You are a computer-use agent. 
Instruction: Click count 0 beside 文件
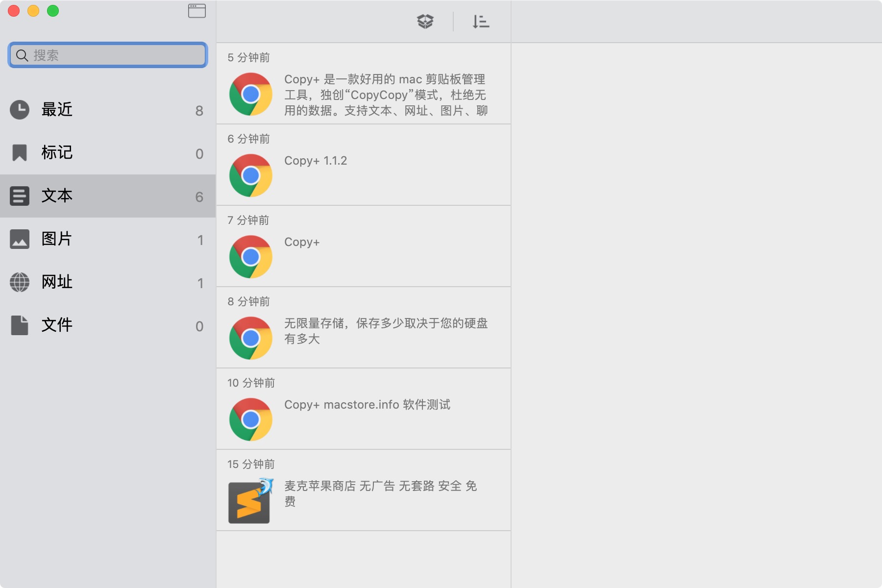(199, 326)
